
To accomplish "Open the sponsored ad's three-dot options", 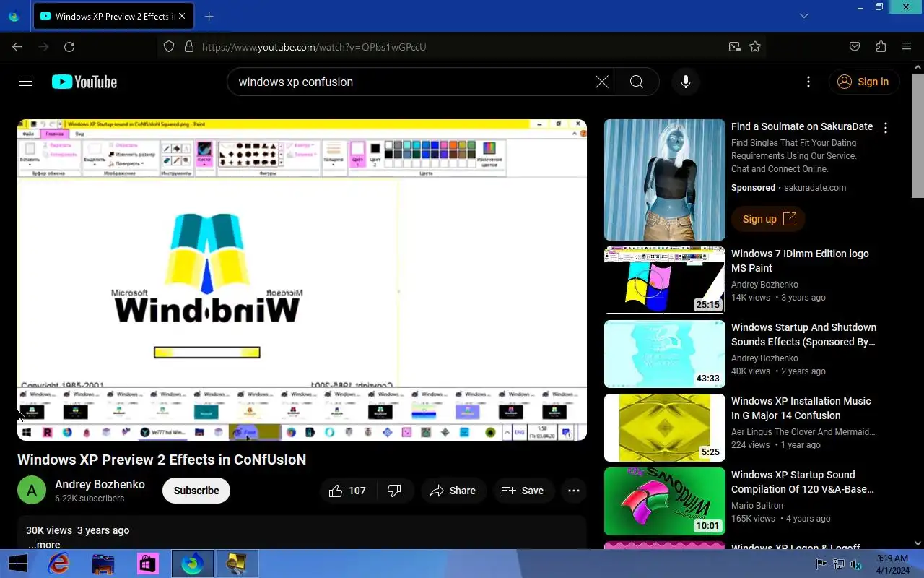I will (x=886, y=128).
